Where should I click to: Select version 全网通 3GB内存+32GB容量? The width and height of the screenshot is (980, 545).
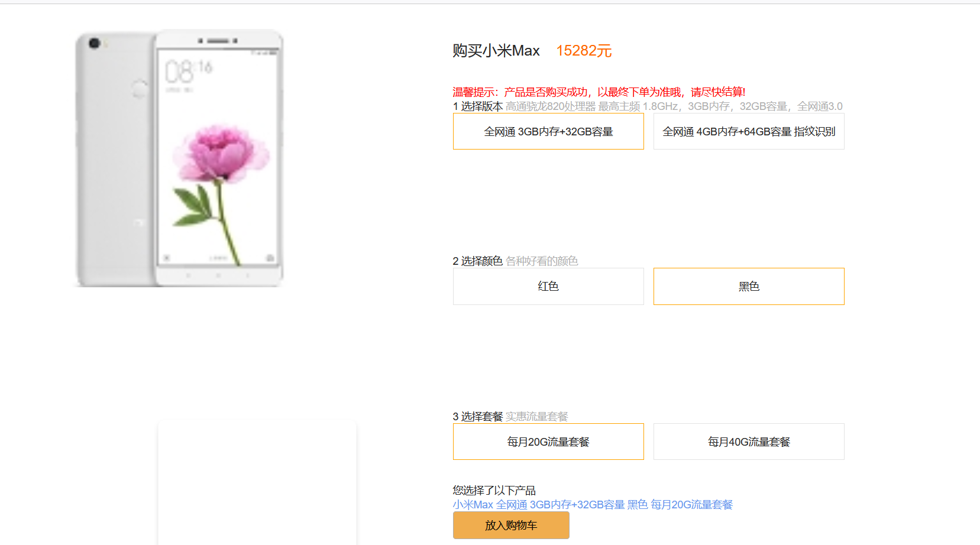coord(548,131)
